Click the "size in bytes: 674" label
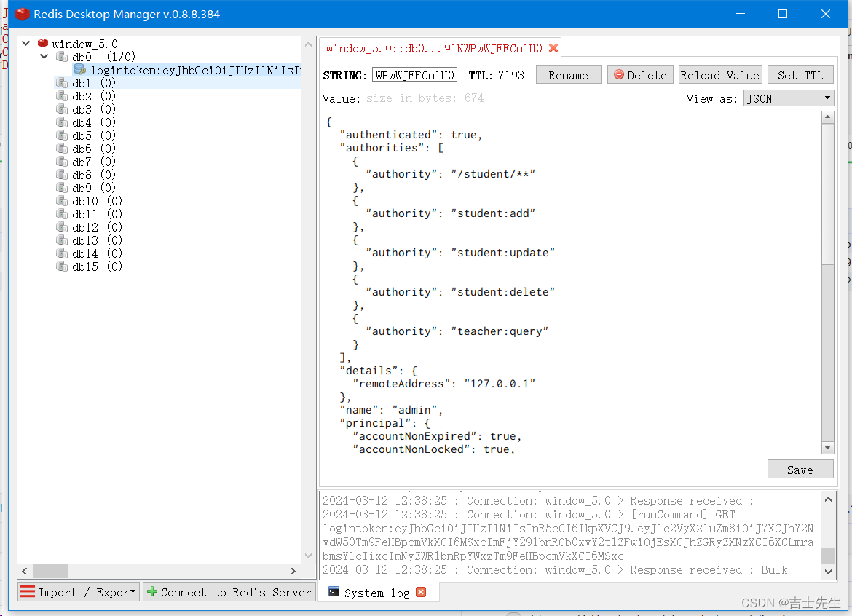This screenshot has height=616, width=852. (x=425, y=98)
